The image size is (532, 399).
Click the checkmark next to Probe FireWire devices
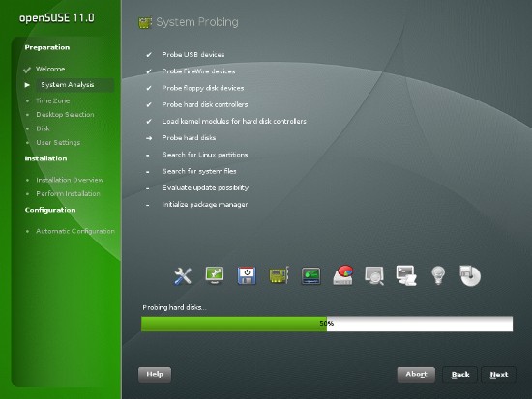pos(149,71)
